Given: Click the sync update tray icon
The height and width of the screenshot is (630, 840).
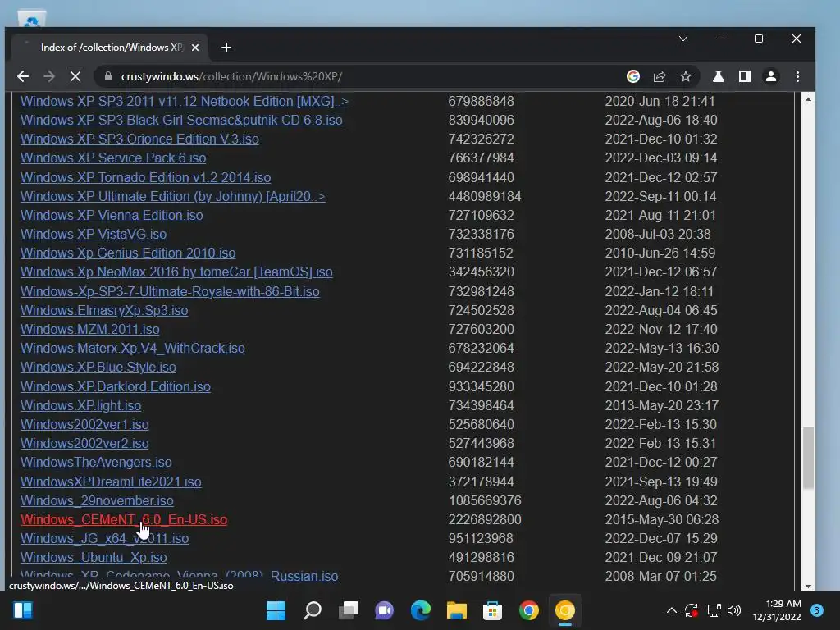Looking at the screenshot, I should (x=692, y=610).
